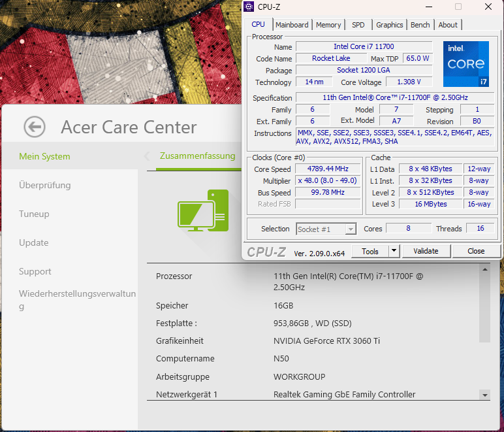Click the system list scrollbar thumb
The width and height of the screenshot is (504, 432).
484,308
